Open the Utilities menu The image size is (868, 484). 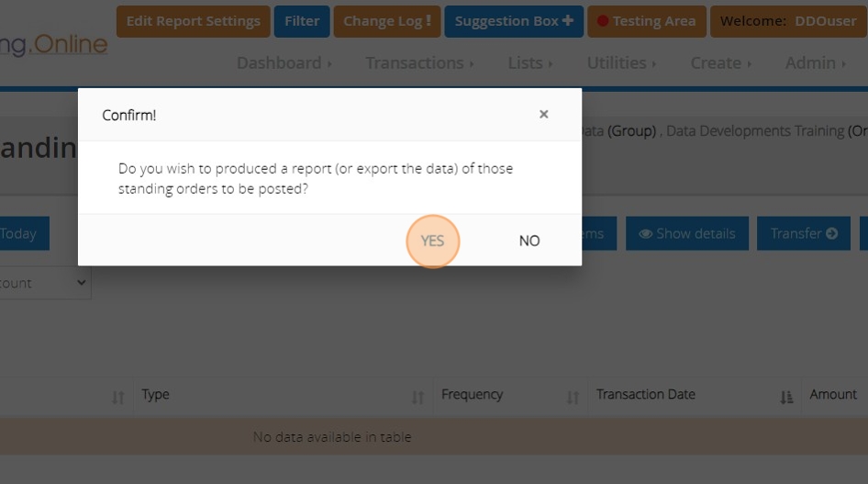coord(622,62)
